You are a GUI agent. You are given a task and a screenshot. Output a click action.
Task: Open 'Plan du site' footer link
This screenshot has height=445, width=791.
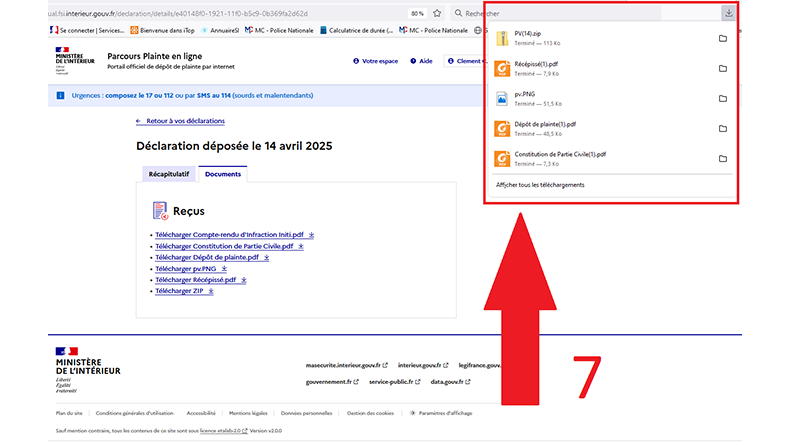tap(69, 413)
